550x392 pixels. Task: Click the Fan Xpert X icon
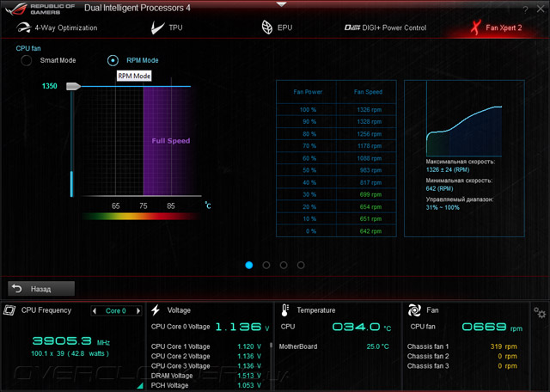point(475,28)
